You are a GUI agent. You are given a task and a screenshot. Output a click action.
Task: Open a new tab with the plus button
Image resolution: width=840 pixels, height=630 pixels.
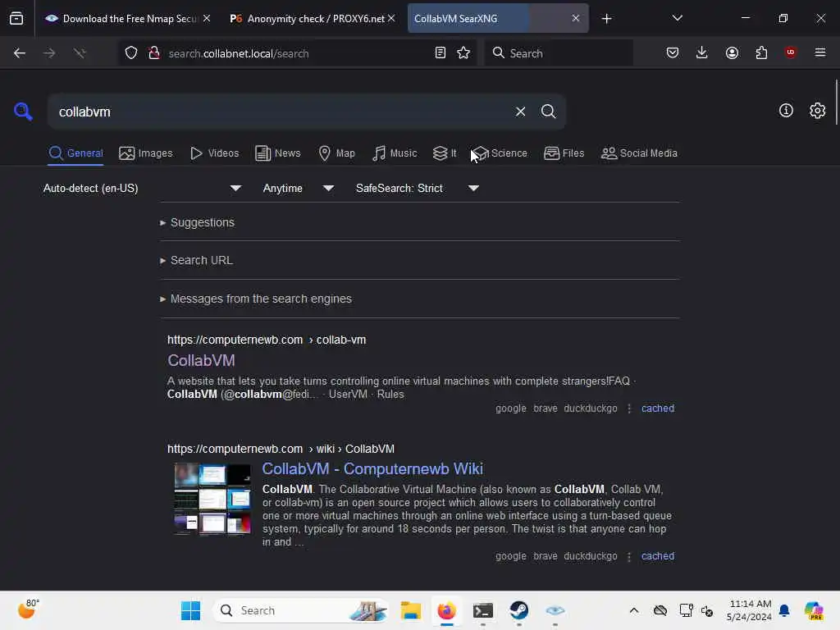pyautogui.click(x=606, y=19)
